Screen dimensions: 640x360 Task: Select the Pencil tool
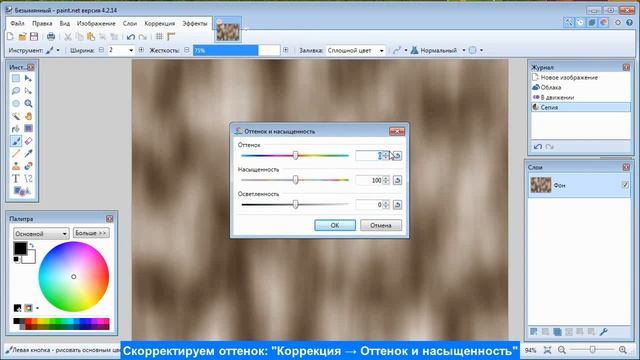(16, 154)
